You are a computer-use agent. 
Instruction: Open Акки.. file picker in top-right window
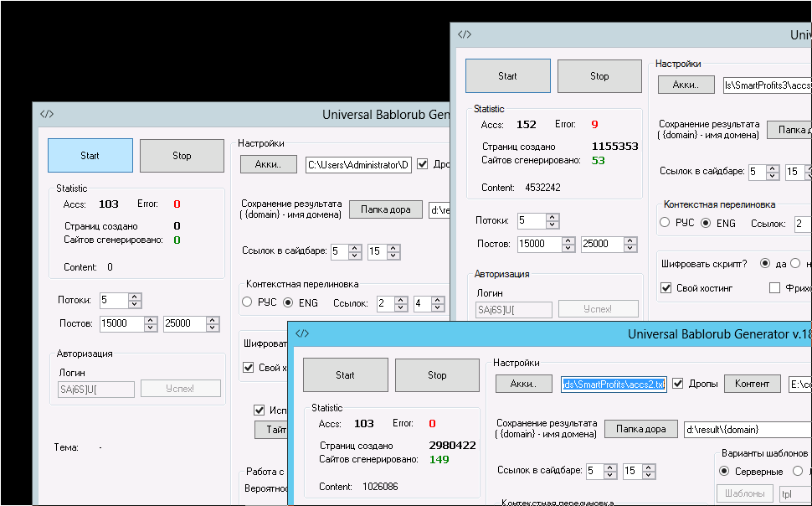coord(686,85)
